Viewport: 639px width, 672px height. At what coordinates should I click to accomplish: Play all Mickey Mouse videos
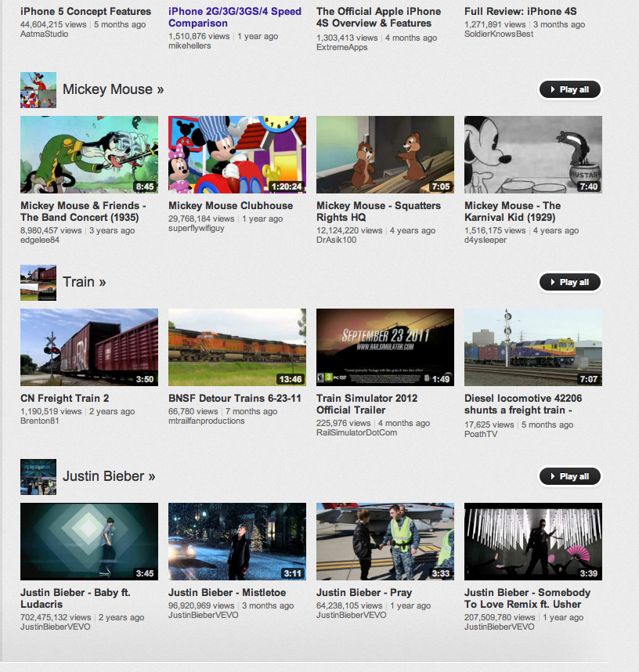570,89
